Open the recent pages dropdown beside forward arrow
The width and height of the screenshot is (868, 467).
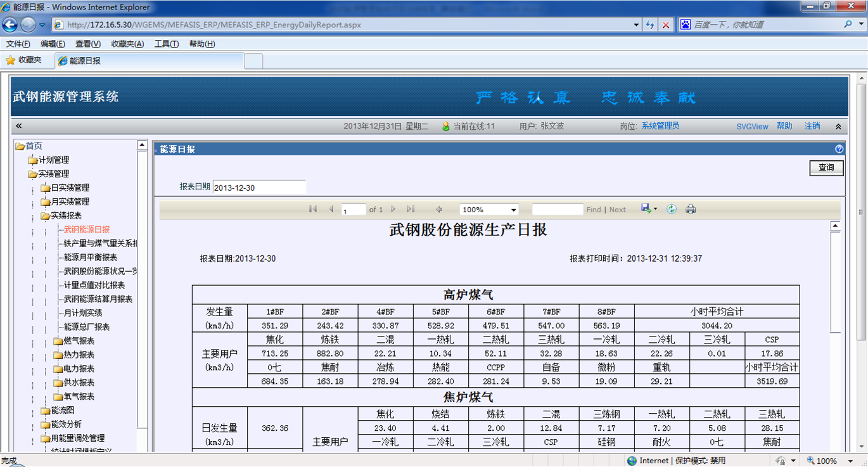(42, 25)
